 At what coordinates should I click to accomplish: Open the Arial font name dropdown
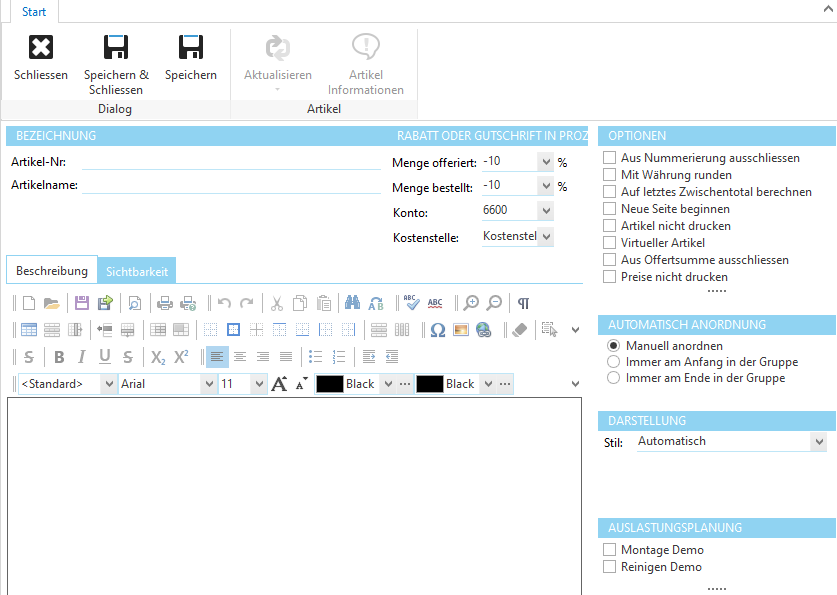tap(209, 384)
